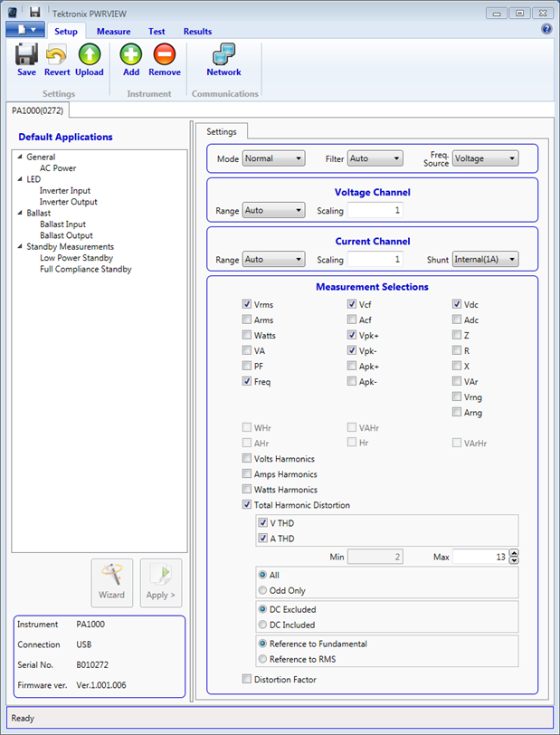The width and height of the screenshot is (560, 735).
Task: Select Low Power Standby application
Action: [x=76, y=258]
